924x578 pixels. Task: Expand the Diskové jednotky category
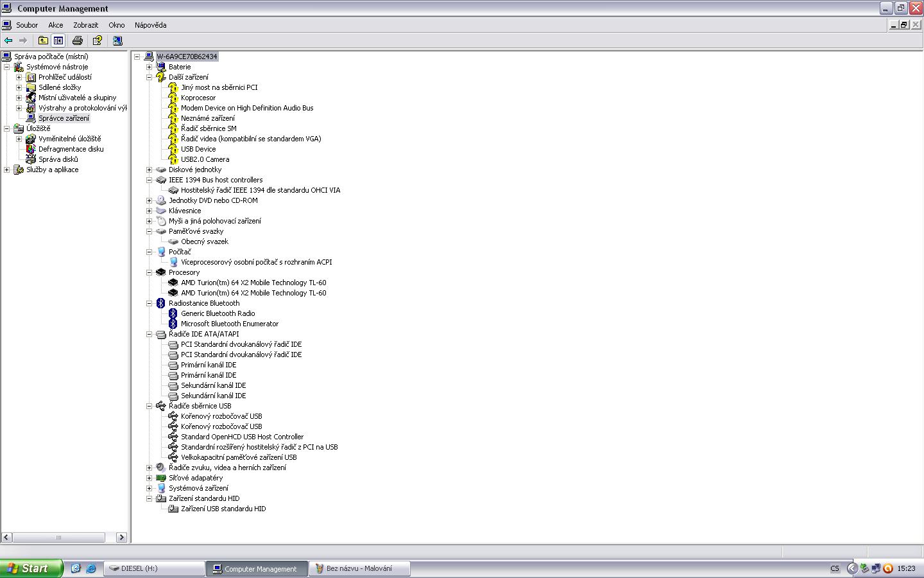pyautogui.click(x=149, y=170)
